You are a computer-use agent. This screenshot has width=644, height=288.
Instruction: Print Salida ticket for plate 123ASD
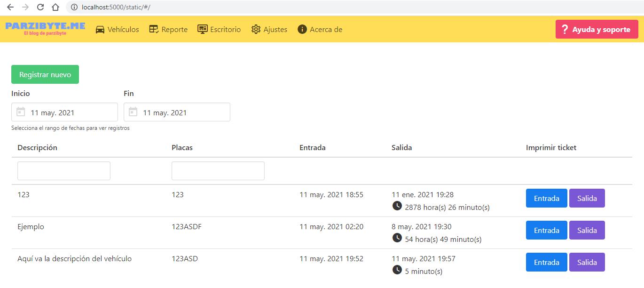point(587,262)
